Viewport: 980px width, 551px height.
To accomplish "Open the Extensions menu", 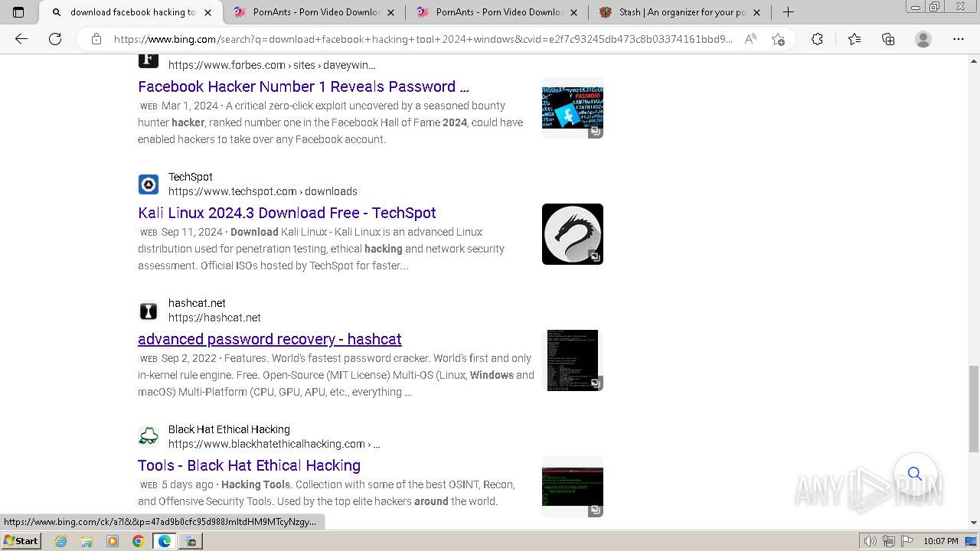I will [x=817, y=39].
